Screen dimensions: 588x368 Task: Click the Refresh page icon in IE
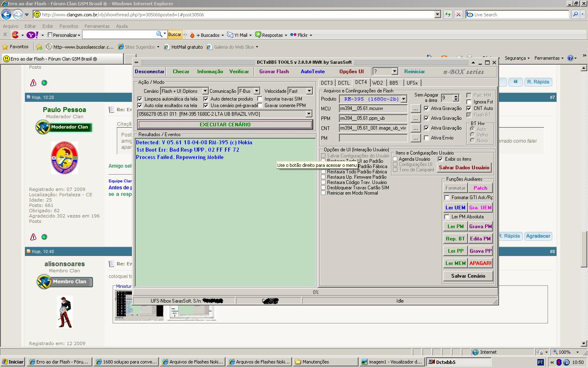(x=448, y=14)
